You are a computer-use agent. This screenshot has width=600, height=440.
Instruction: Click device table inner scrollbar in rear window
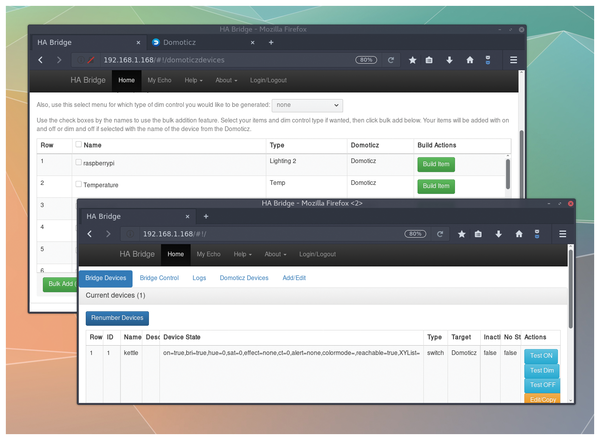pyautogui.click(x=508, y=174)
